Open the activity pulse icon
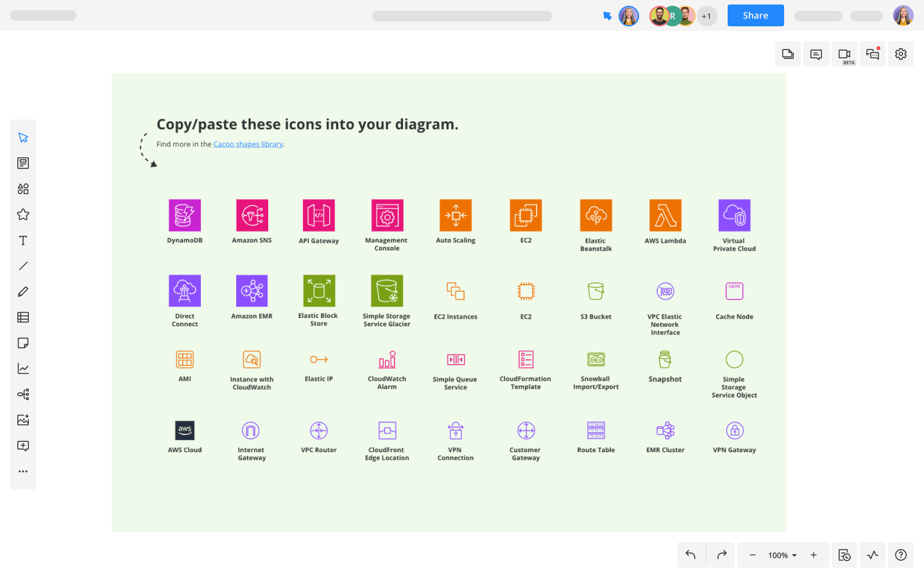This screenshot has width=924, height=578. [x=873, y=555]
